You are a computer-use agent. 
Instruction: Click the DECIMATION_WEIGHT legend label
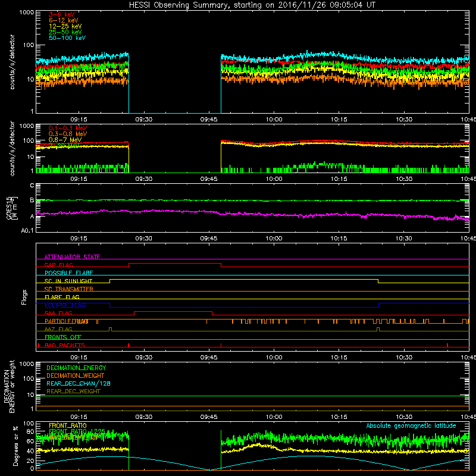76,375
